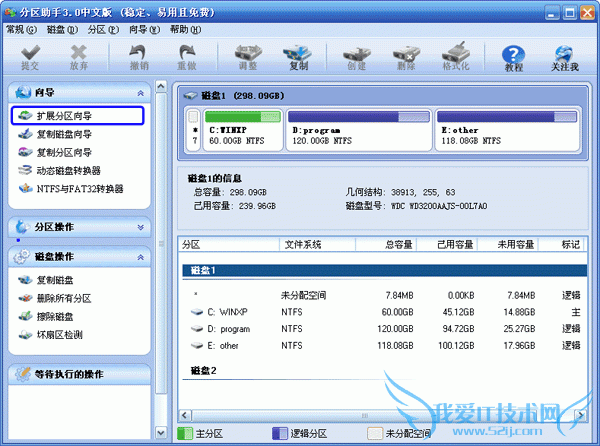The image size is (600, 446).
Task: Sort by the 未用容量 column header
Action: pyautogui.click(x=507, y=244)
